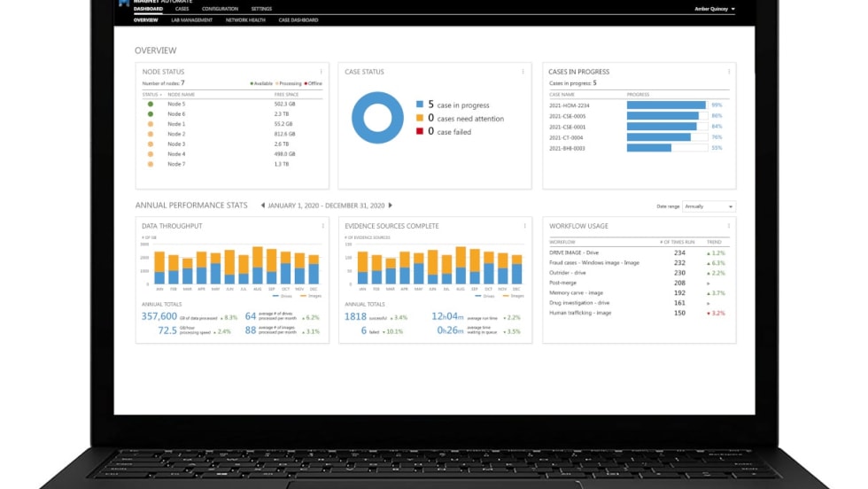
Task: Select the Lab Management tab
Action: click(x=192, y=19)
